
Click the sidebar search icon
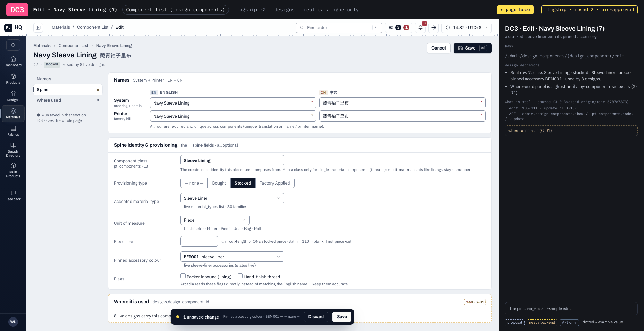(x=13, y=45)
